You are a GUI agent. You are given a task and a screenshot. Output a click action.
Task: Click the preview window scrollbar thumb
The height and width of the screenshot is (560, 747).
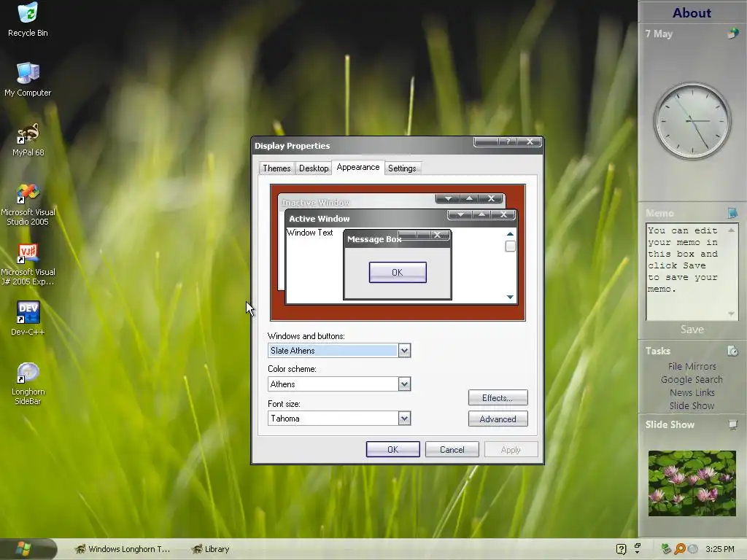pos(510,246)
